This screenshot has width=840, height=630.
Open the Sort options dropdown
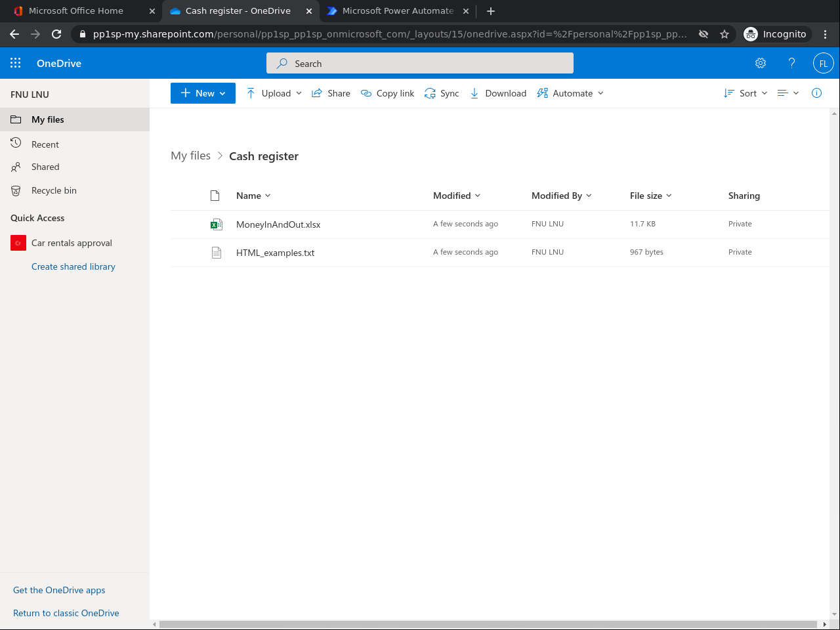point(745,93)
